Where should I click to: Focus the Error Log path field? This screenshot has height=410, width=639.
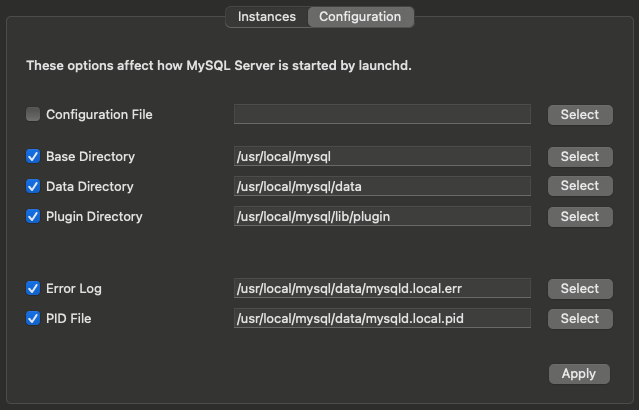point(382,288)
